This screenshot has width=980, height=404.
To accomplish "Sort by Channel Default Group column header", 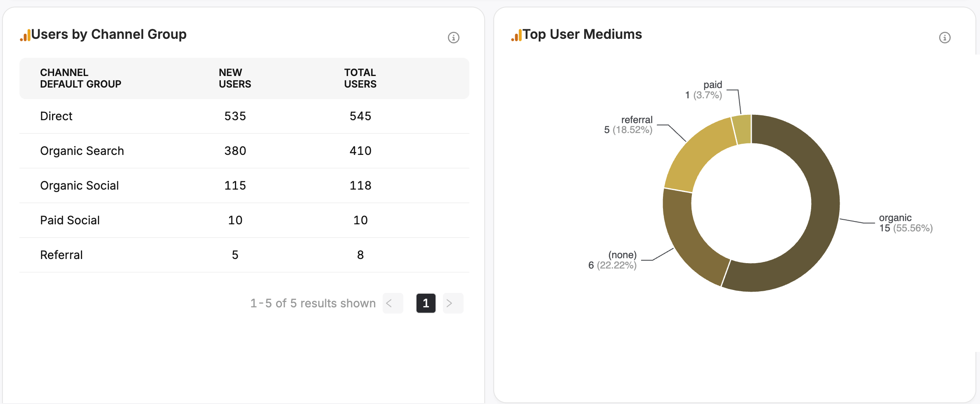I will pos(80,78).
